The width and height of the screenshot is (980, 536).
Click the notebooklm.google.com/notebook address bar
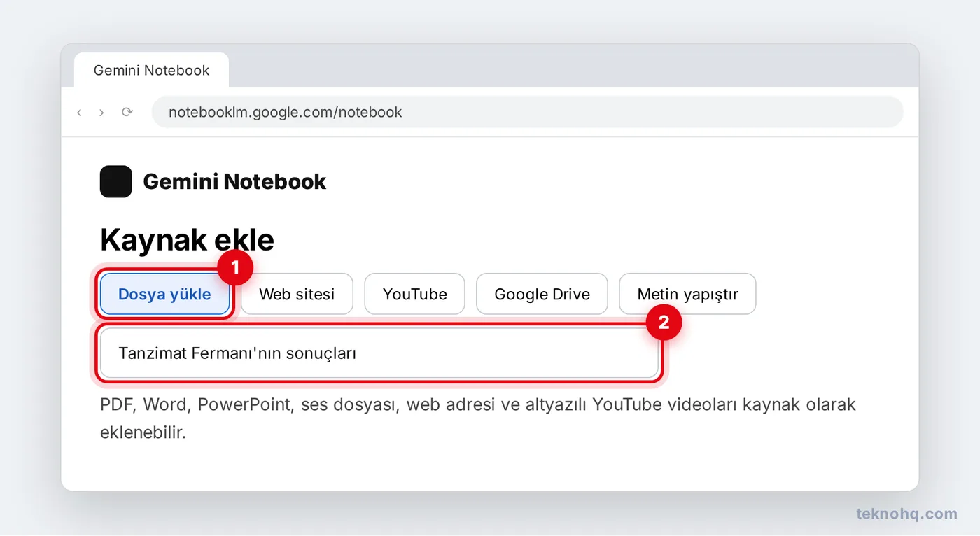point(527,112)
